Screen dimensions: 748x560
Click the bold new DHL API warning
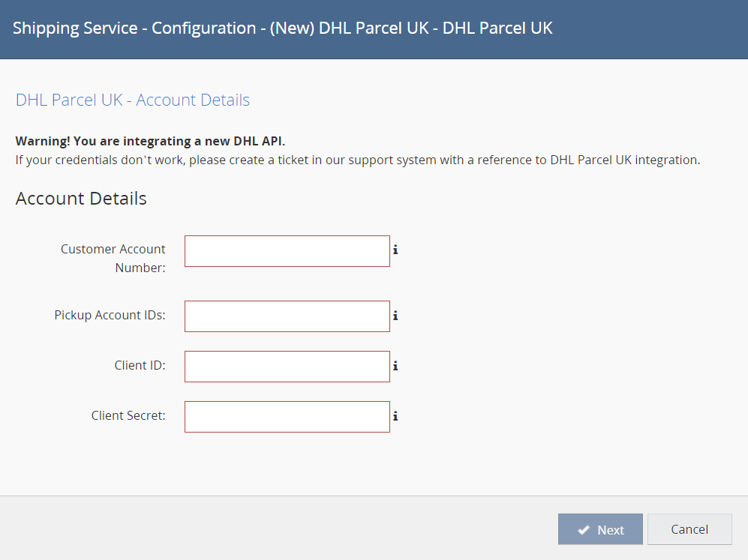tap(150, 141)
